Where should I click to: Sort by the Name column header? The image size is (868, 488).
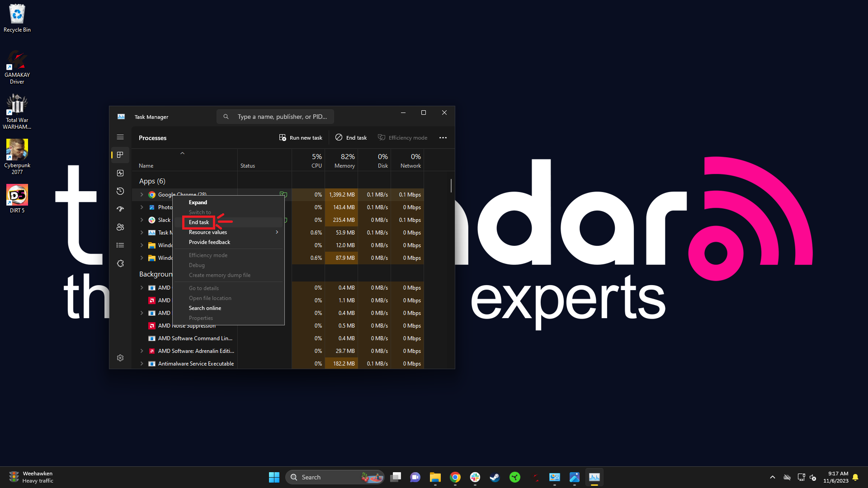pyautogui.click(x=184, y=160)
